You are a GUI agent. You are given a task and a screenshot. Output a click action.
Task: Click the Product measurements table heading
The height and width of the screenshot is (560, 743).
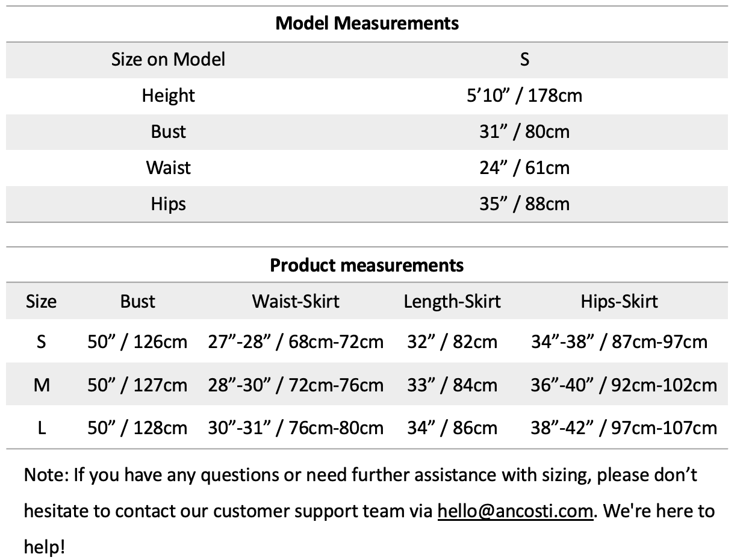[367, 265]
